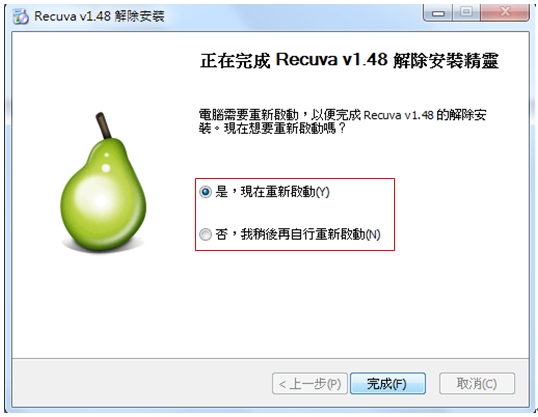Viewport: 538px width, 417px height.
Task: Click the 現在想要重新啟動嗎？ question text
Action: 284,129
